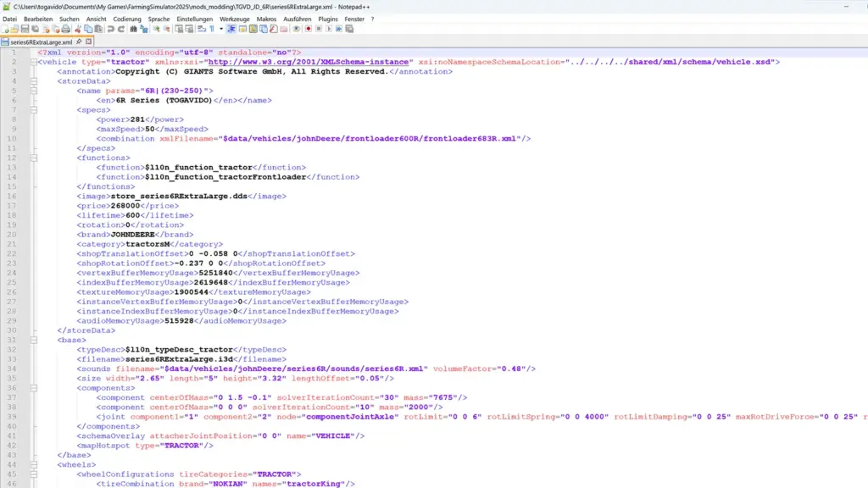
Task: Click the Undo arrow toolbar icon
Action: 112,29
